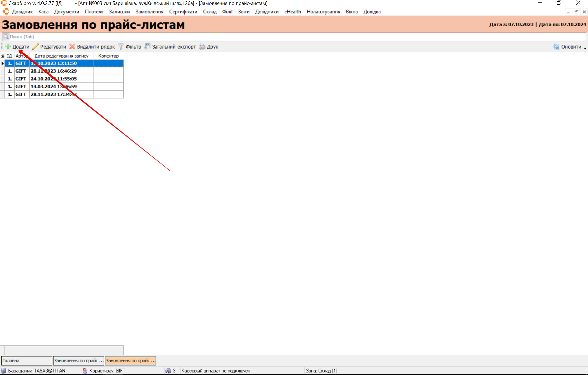The image size is (588, 375).
Task: Click the Оновити refresh icon
Action: coord(556,47)
